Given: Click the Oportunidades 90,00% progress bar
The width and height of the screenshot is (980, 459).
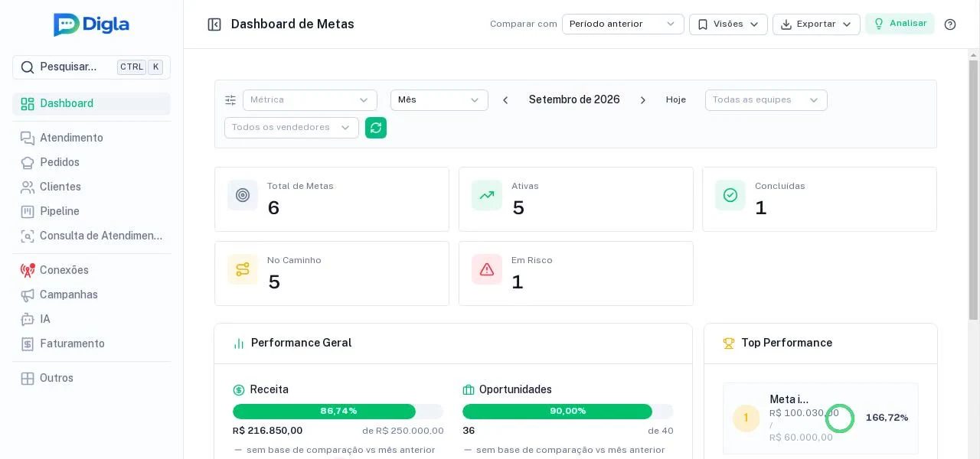Looking at the screenshot, I should [x=568, y=412].
